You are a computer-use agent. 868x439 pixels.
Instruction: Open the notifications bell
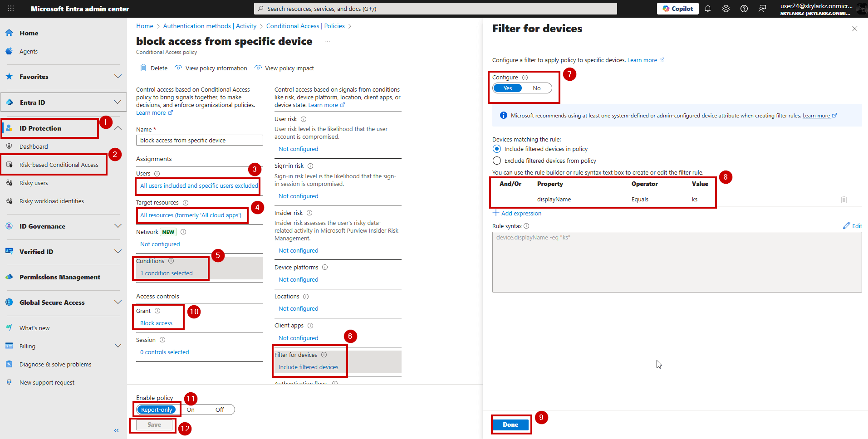point(708,8)
